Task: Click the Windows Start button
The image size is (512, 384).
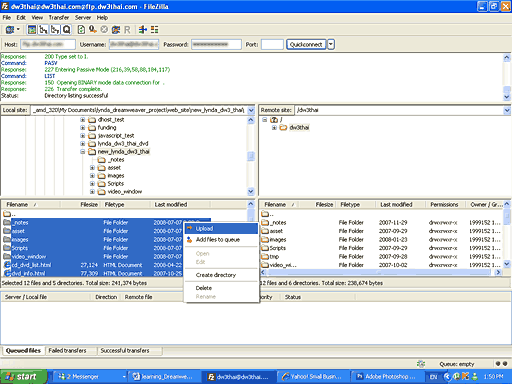Action: (23, 377)
